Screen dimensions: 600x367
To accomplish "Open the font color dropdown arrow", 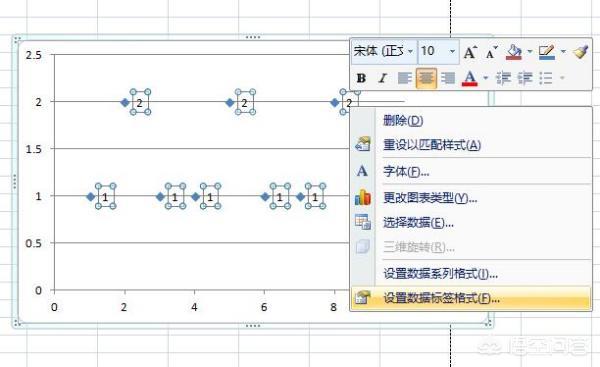I will [486, 78].
